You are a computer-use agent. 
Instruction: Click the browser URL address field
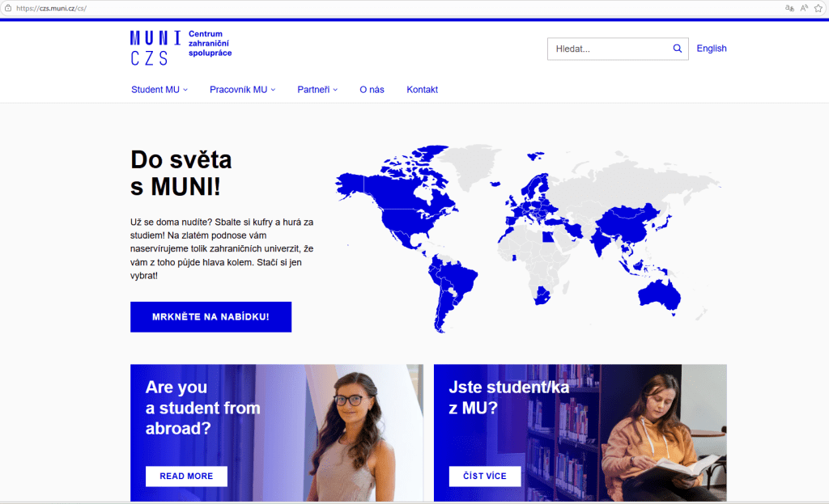click(397, 8)
